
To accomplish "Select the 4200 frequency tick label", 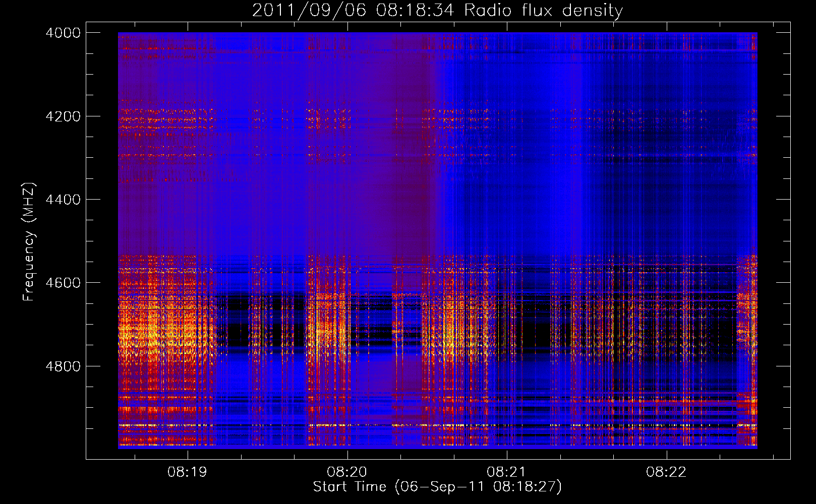I will 63,116.
